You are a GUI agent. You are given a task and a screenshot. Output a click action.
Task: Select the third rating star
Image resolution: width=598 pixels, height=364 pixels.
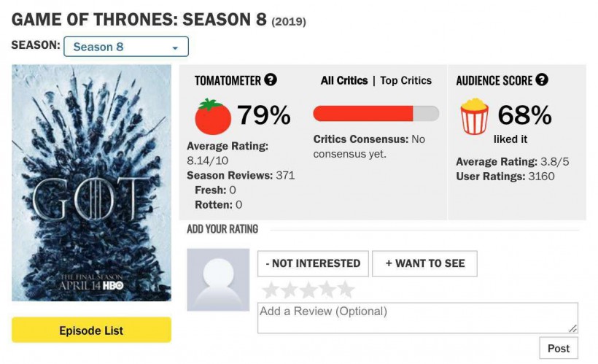(x=308, y=290)
